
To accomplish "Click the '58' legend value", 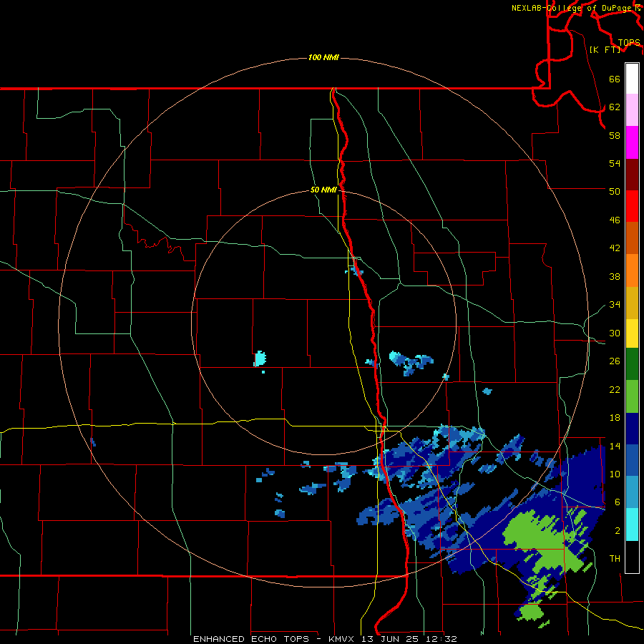I will 615,135.
